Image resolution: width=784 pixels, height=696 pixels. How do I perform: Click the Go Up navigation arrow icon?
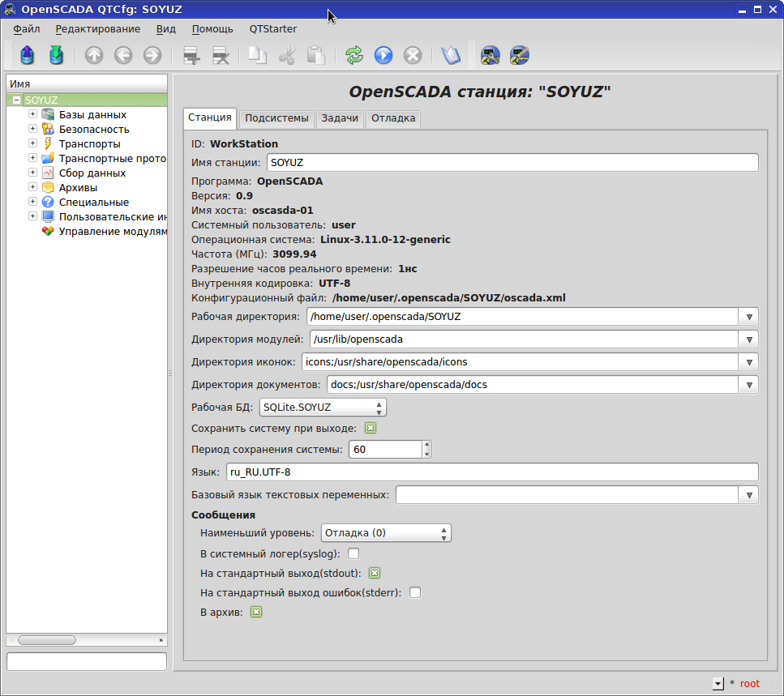point(94,55)
